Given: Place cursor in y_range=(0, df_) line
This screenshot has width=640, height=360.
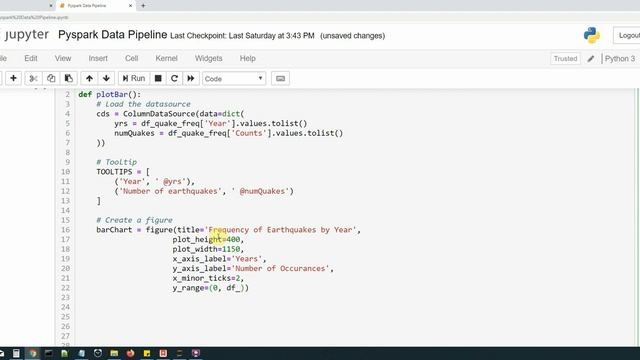Looking at the screenshot, I should pyautogui.click(x=210, y=288).
